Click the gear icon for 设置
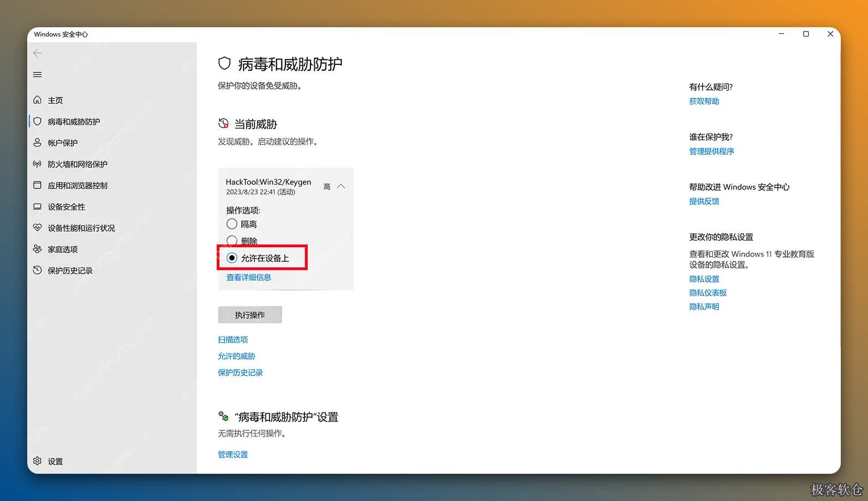Viewport: 868px width, 501px height. (x=38, y=461)
